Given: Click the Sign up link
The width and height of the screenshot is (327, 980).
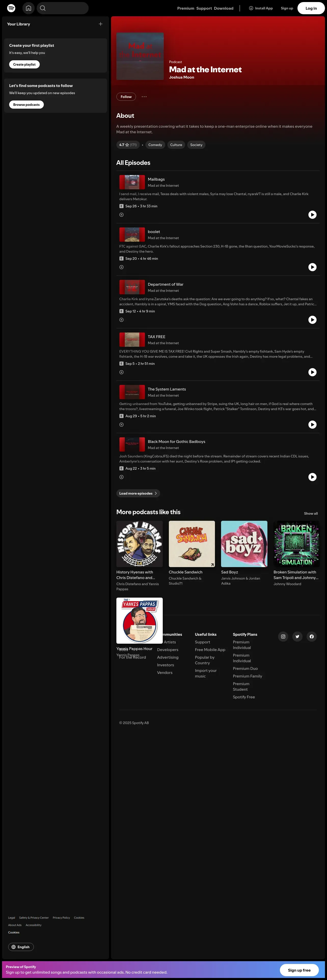Looking at the screenshot, I should point(287,8).
